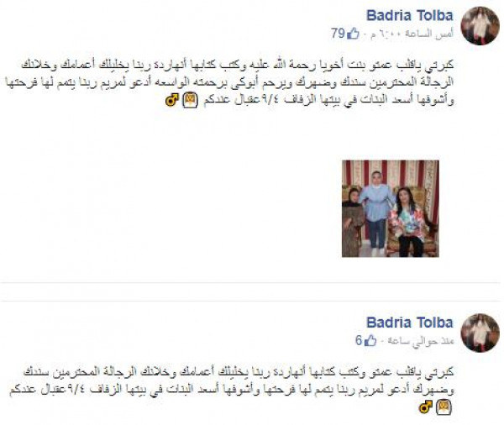Click the veiled face emoji in first post
Image resolution: width=504 pixels, height=425 pixels.
point(190,100)
